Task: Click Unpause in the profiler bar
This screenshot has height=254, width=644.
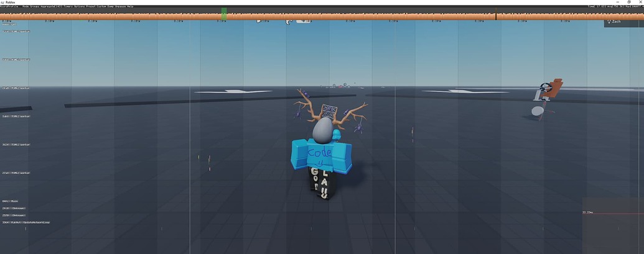Action: tap(120, 7)
